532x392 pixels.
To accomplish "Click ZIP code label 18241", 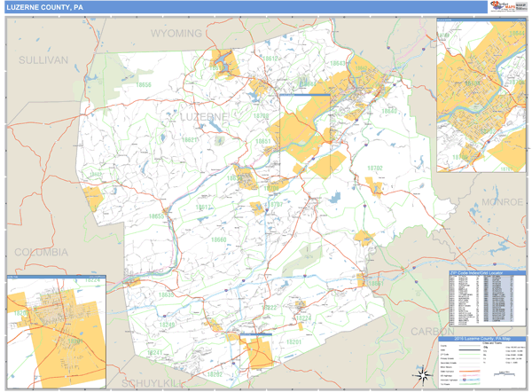I will click(x=154, y=353).
